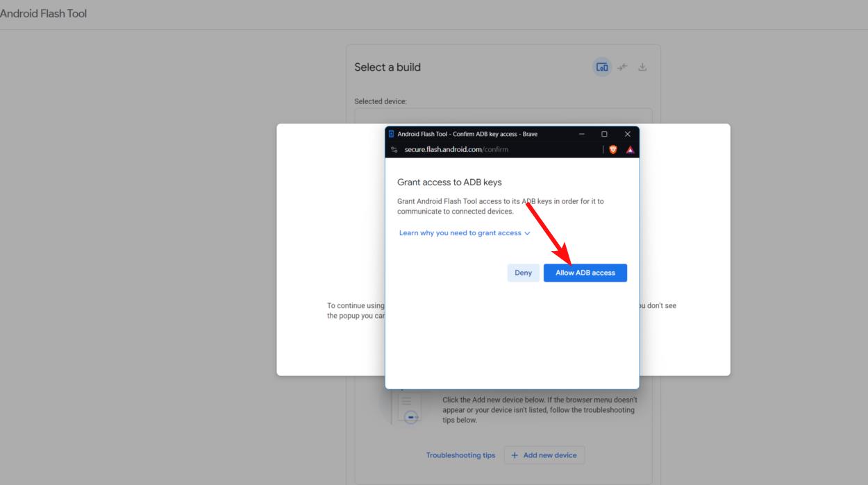Click the Allow ADB access button
Viewport: 868px width, 485px height.
point(585,273)
